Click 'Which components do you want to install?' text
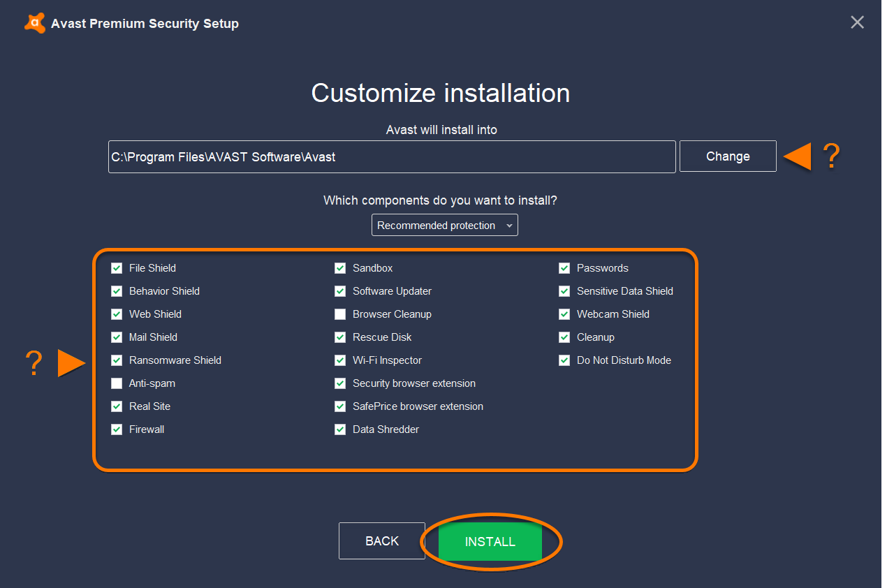This screenshot has height=588, width=894. pyautogui.click(x=440, y=200)
